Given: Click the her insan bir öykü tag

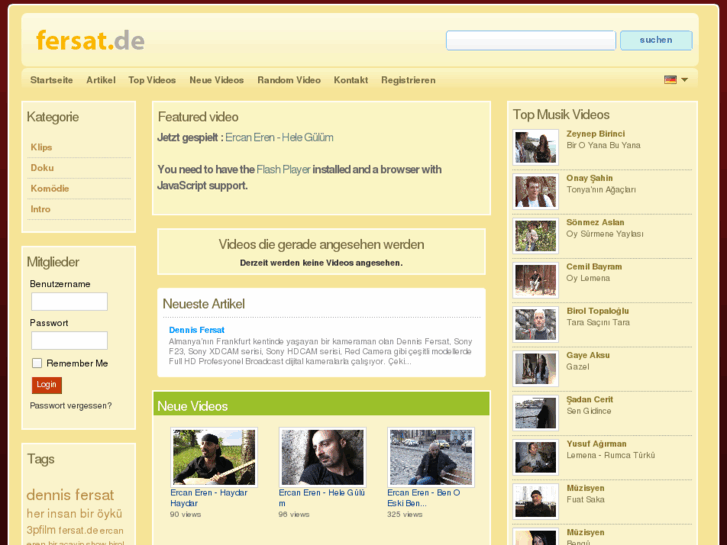Looking at the screenshot, I should pyautogui.click(x=74, y=514).
